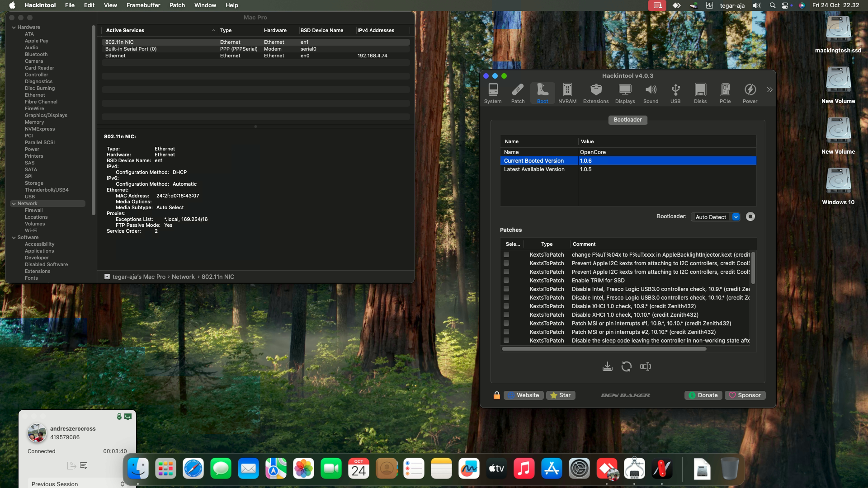Open the Bootloader Auto Detect dropdown
The height and width of the screenshot is (488, 868).
[x=716, y=217]
